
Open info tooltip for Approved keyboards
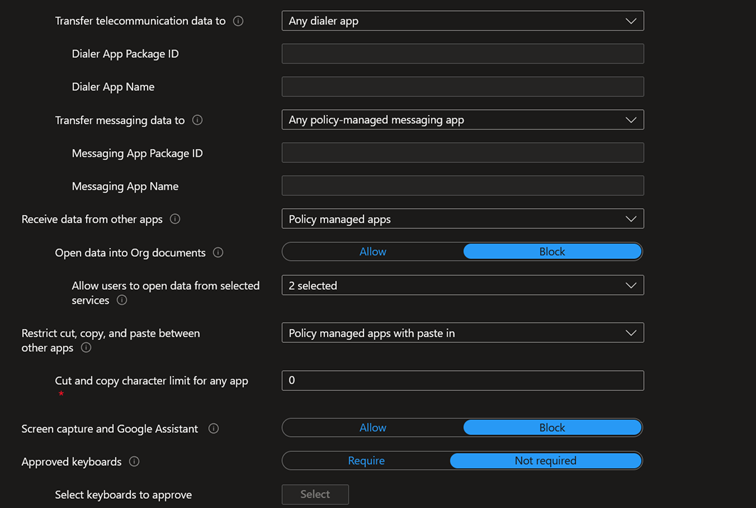tap(134, 462)
